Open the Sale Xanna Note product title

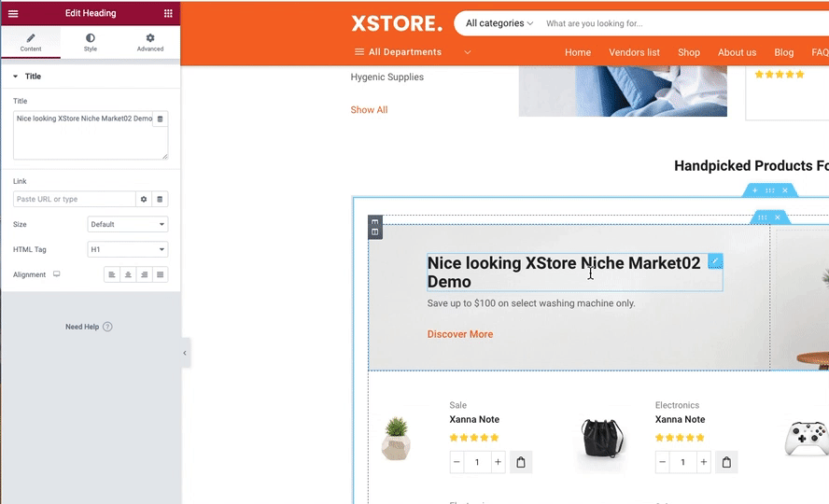tap(474, 419)
